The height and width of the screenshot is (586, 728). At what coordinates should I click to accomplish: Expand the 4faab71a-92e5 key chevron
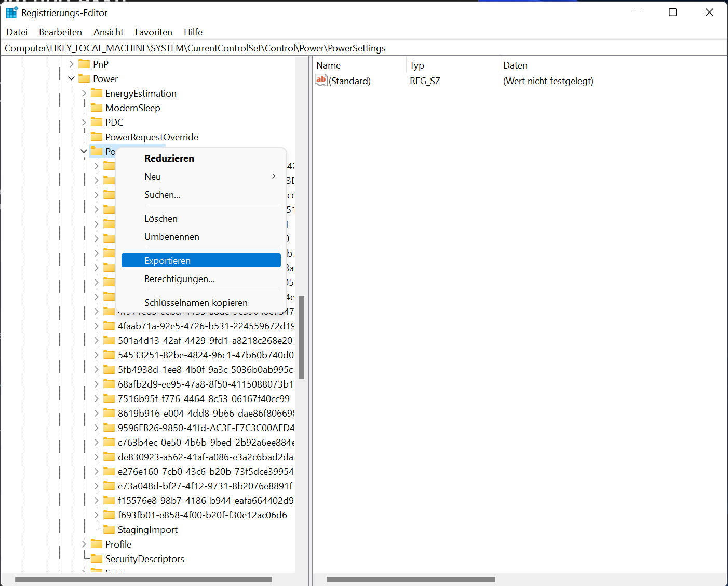(x=97, y=326)
